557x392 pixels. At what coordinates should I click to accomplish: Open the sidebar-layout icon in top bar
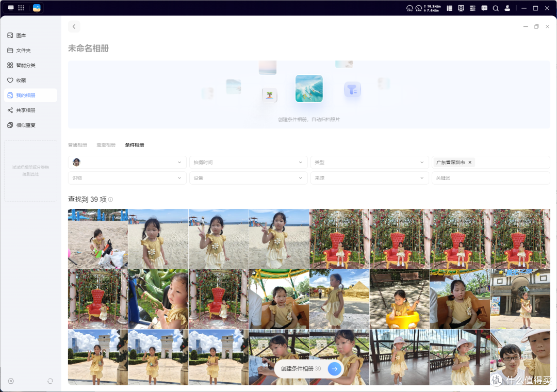(449, 8)
